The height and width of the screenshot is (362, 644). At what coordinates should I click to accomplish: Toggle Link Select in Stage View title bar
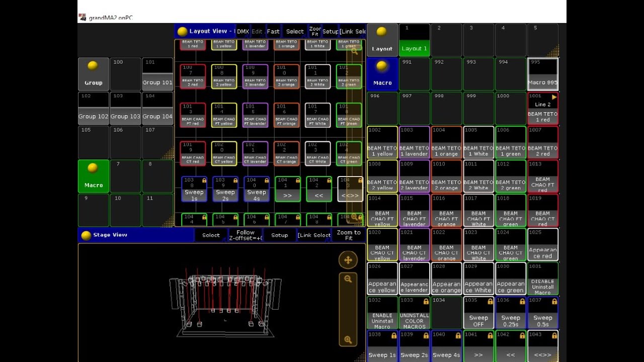(x=314, y=235)
